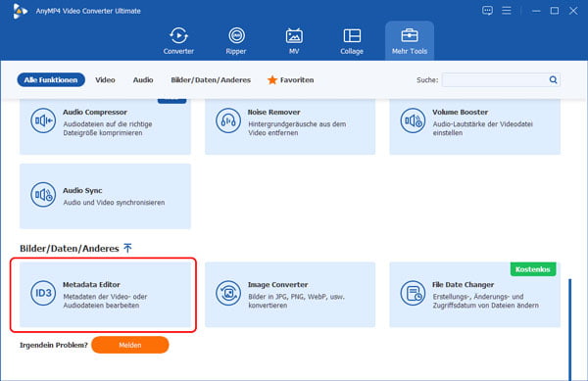Open Volume Booster tool title
Screen dimensions: 588x381
tap(461, 112)
